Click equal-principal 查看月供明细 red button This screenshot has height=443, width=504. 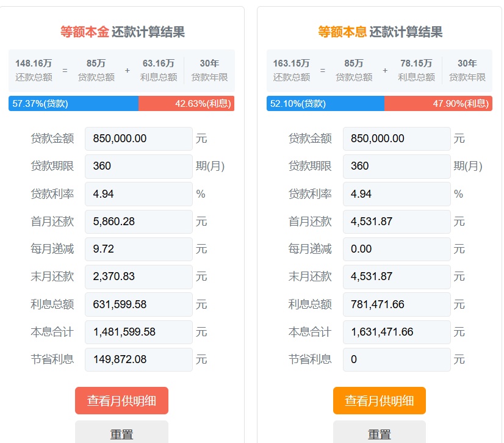point(121,401)
